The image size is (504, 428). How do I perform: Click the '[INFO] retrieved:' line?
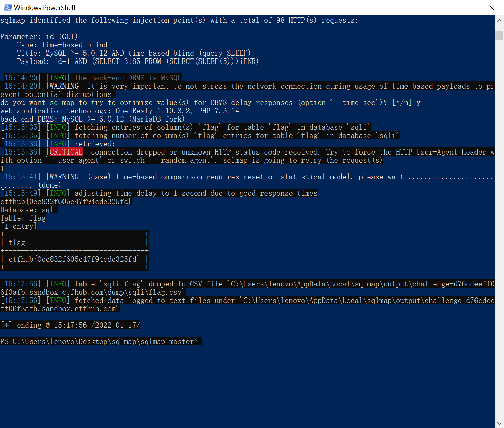tap(58, 144)
